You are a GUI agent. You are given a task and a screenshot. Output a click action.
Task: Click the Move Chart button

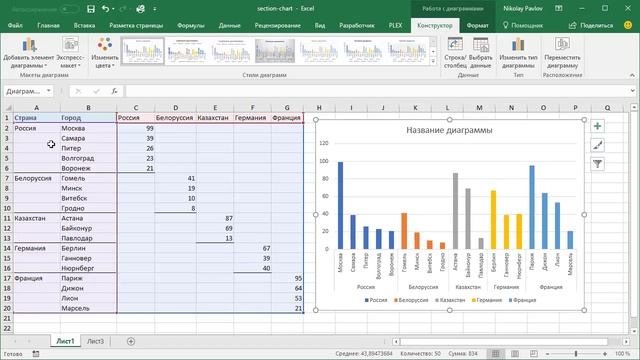click(562, 53)
